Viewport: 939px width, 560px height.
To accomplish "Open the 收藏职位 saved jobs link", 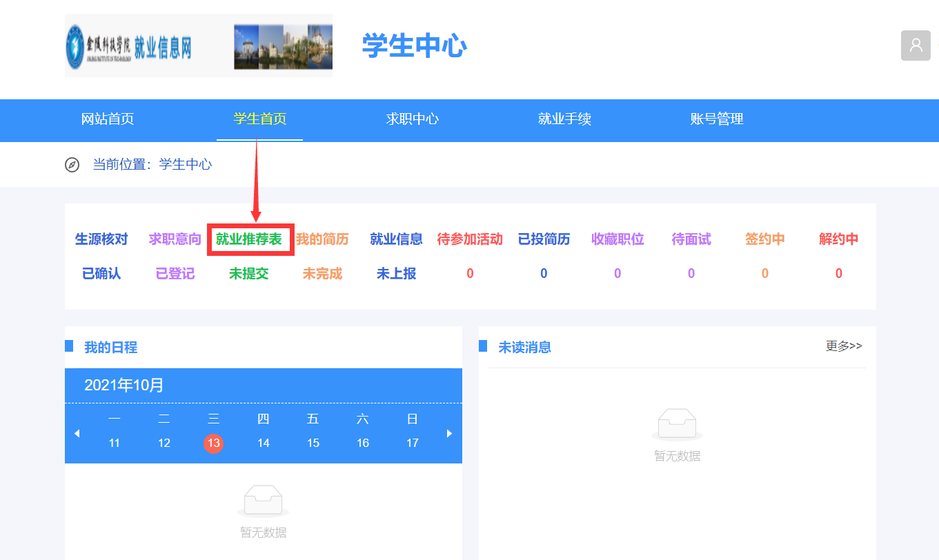I will tap(617, 239).
